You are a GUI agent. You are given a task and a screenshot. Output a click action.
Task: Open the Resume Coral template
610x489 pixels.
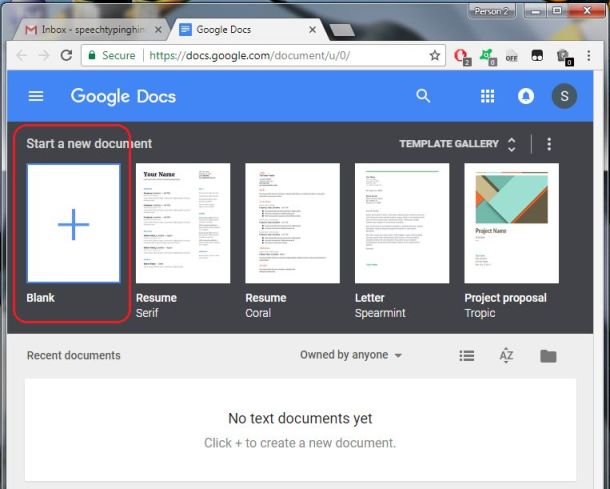coord(293,223)
